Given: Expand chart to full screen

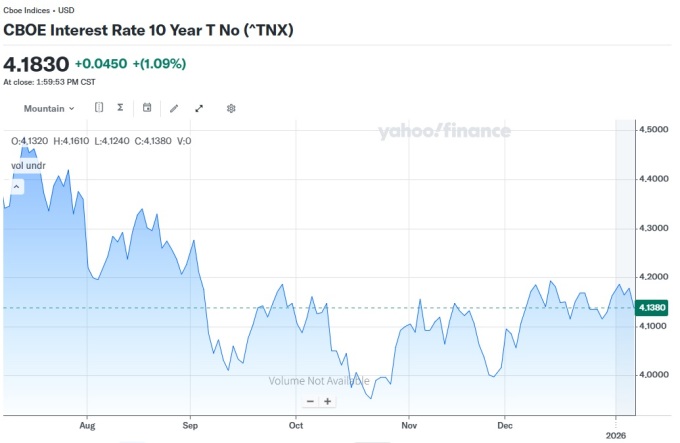Looking at the screenshot, I should (x=199, y=108).
